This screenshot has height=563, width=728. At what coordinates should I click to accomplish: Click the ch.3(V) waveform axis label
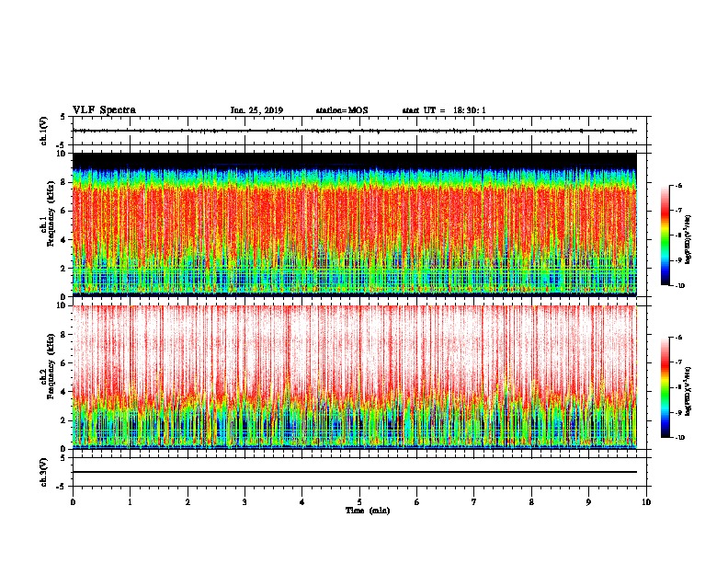click(43, 472)
